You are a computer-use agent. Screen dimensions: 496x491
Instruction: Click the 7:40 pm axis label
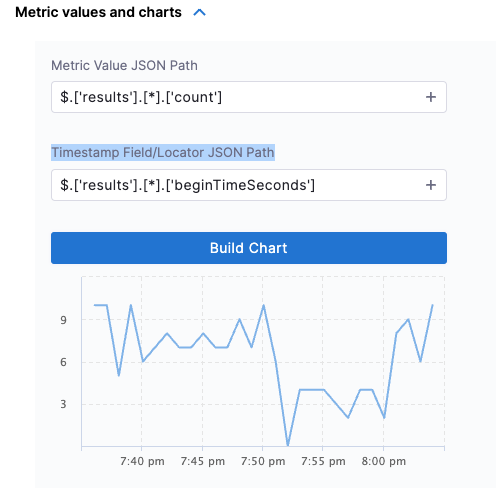142,461
